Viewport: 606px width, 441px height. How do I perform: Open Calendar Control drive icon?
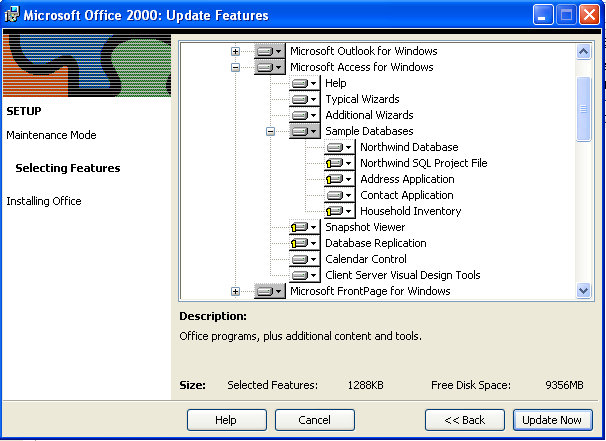305,259
